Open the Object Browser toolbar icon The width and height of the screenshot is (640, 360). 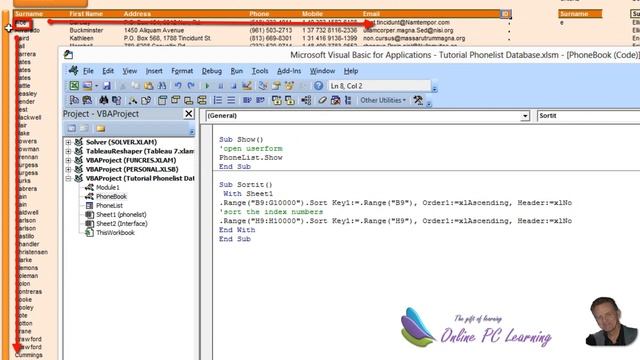[289, 86]
